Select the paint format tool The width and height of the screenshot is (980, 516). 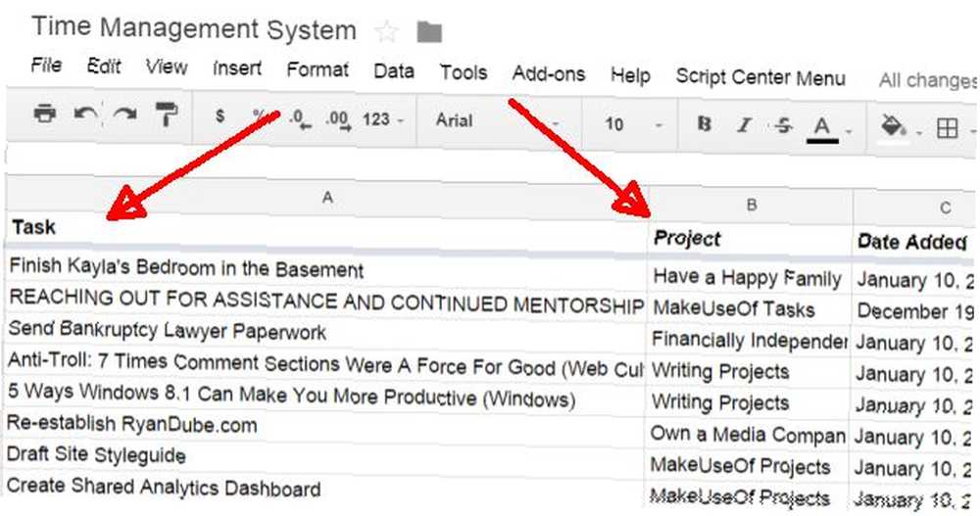tap(167, 115)
